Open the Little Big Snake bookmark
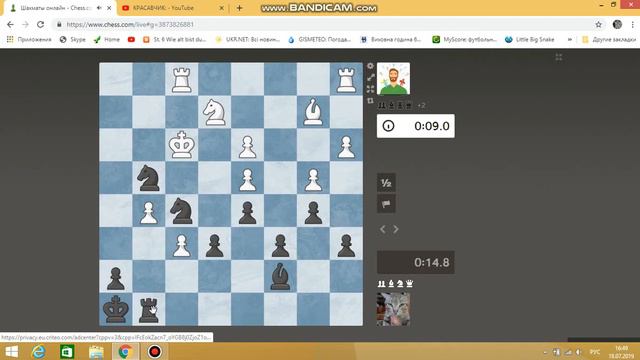Screen dimensions: 640x360 point(530,40)
